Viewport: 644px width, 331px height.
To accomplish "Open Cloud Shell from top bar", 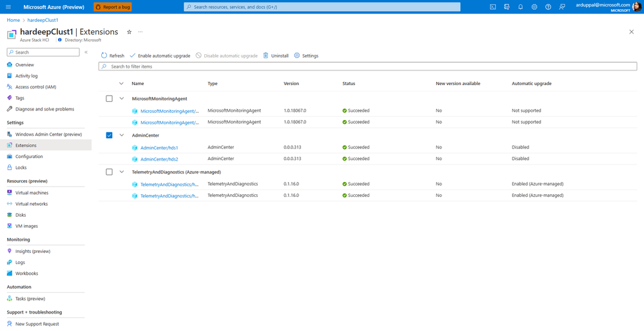I will (493, 7).
